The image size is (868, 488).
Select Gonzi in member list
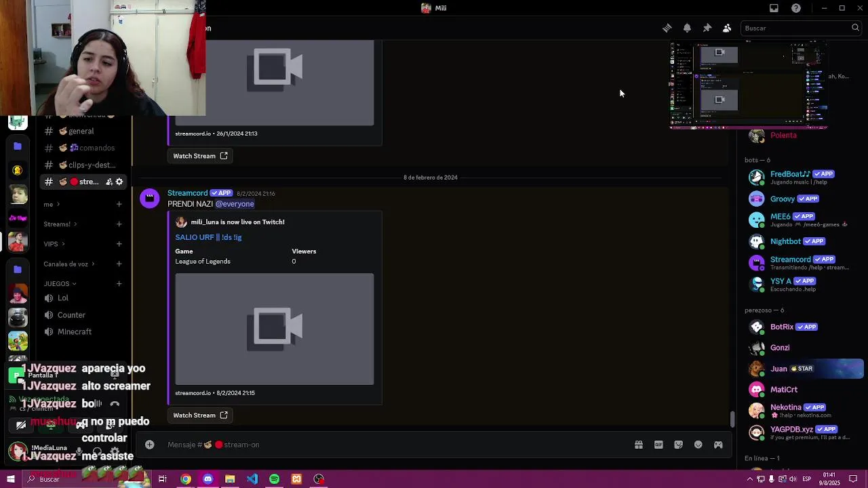coord(804,348)
